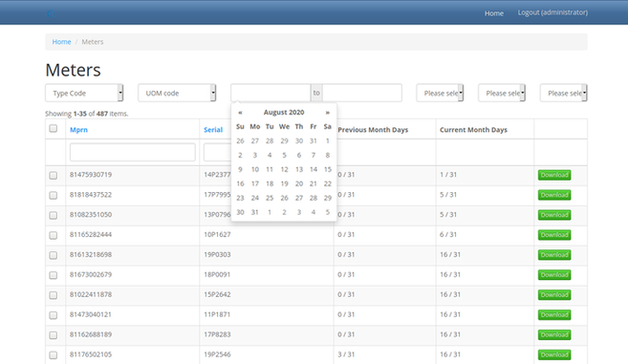The width and height of the screenshot is (628, 364).
Task: Select serial cell 19P2546
Action: click(217, 354)
